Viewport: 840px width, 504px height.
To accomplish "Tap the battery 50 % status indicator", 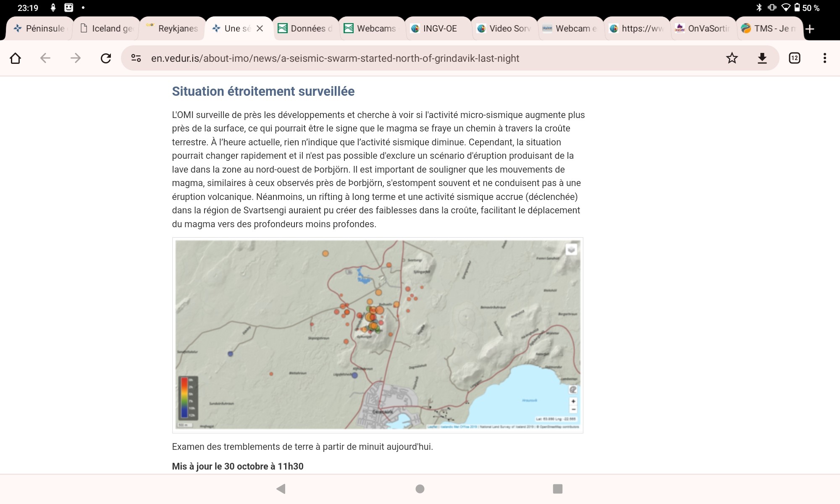I will tap(807, 8).
